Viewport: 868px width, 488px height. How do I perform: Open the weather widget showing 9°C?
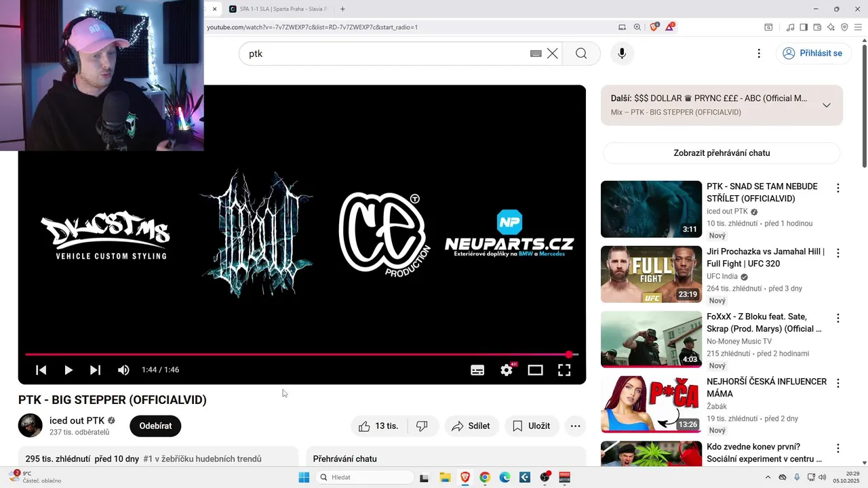point(34,477)
